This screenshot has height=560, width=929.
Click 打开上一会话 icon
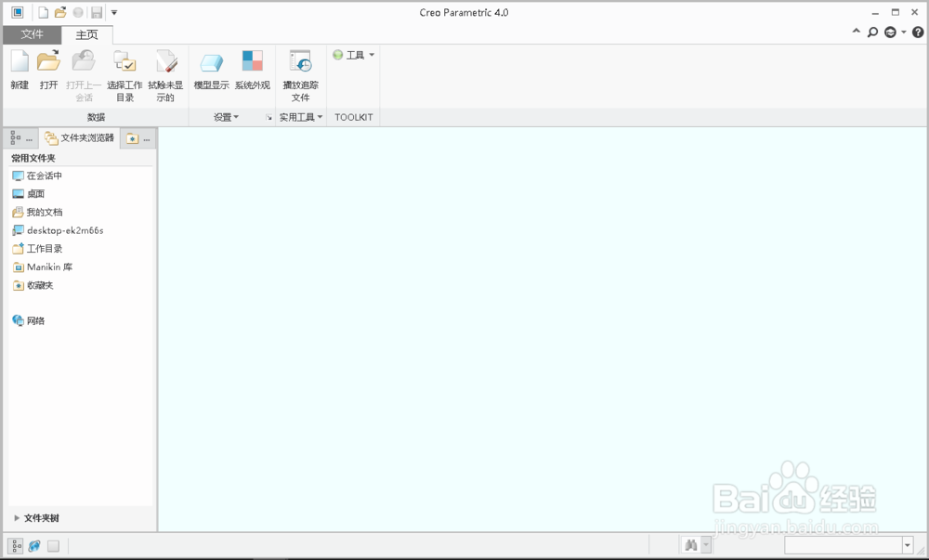point(84,76)
